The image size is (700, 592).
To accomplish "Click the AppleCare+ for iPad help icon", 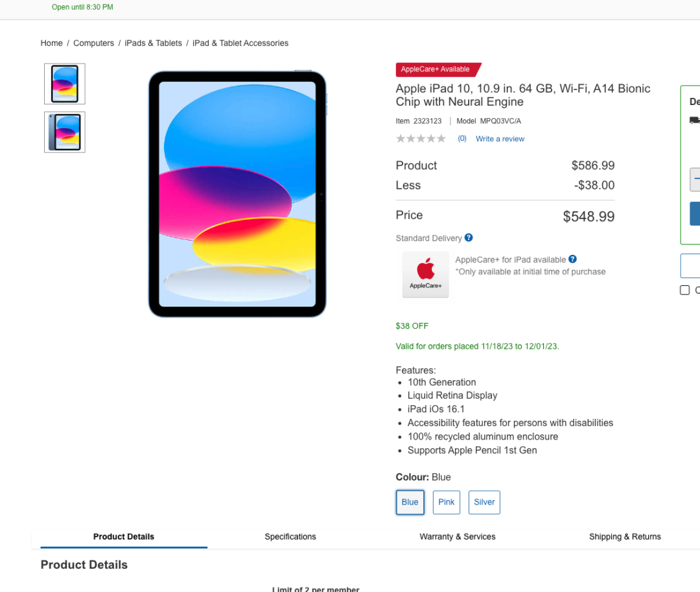I will (x=572, y=259).
